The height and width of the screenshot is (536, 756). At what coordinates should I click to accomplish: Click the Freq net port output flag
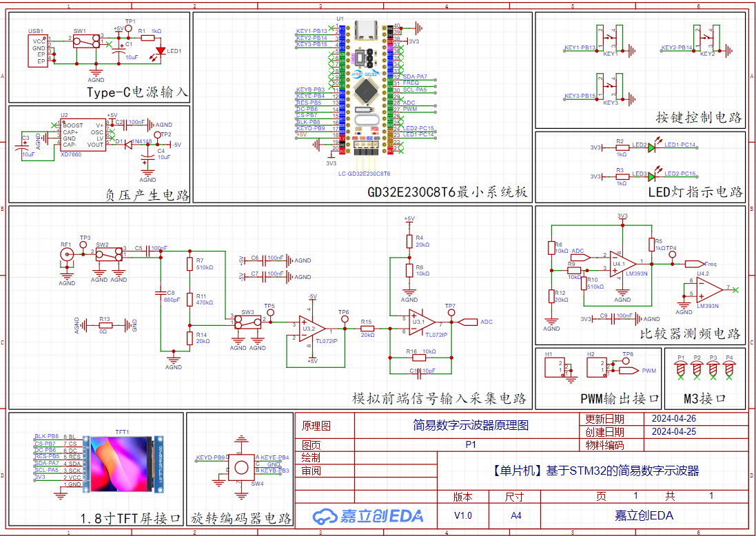tap(694, 263)
